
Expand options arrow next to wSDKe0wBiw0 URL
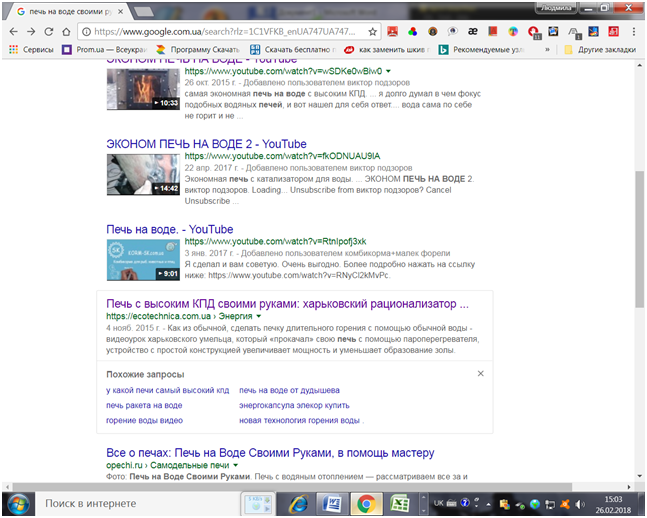click(x=388, y=71)
